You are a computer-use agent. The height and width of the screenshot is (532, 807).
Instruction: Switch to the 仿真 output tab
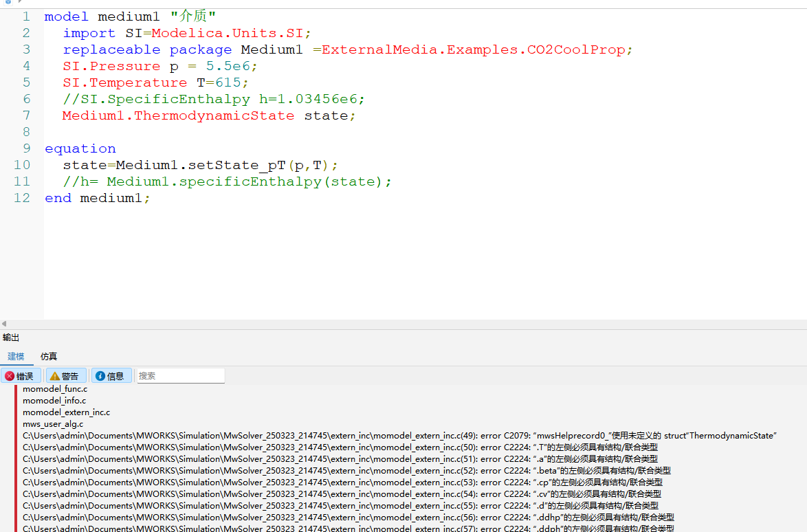click(x=49, y=357)
